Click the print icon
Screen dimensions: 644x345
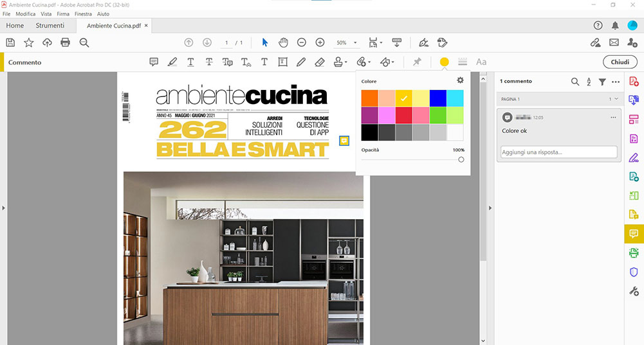[x=65, y=42]
